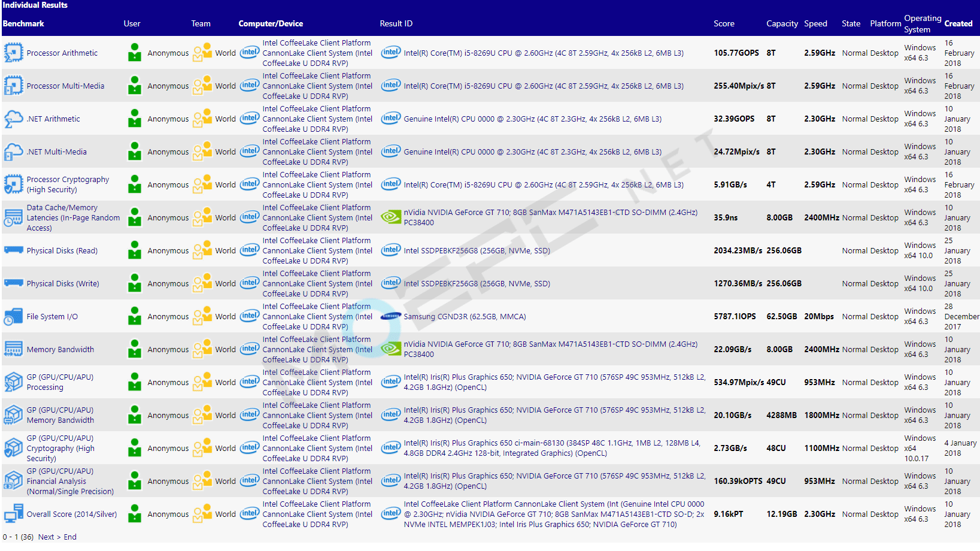Click the Samsung logo in File System I/O row

click(x=391, y=316)
